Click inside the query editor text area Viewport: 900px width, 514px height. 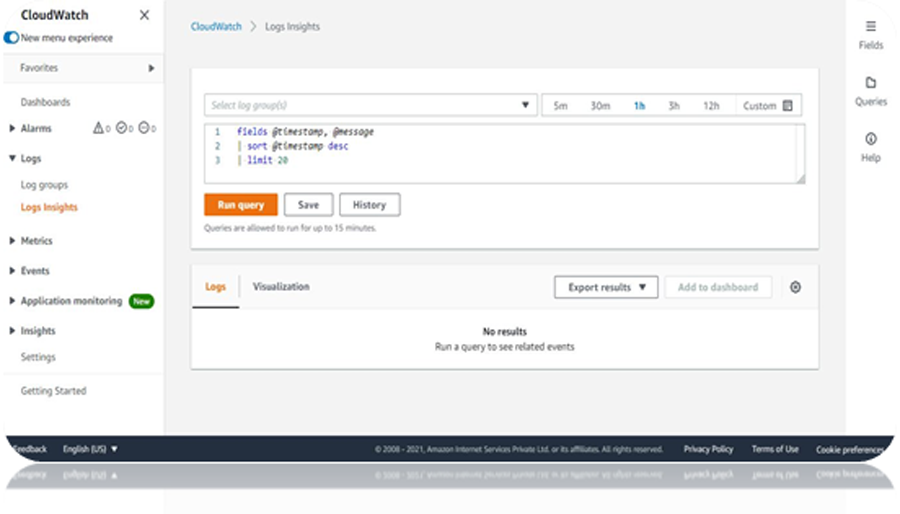pos(505,153)
